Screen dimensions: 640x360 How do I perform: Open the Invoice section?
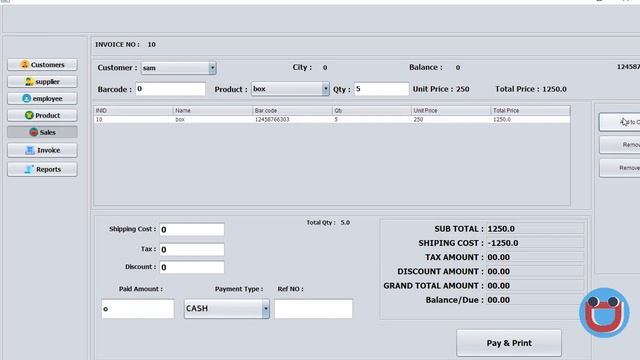click(42, 150)
